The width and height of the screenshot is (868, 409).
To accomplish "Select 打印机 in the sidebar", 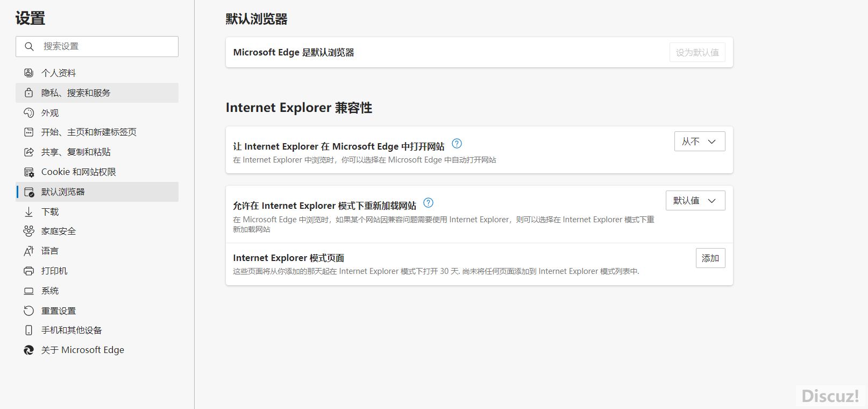I will [97, 271].
